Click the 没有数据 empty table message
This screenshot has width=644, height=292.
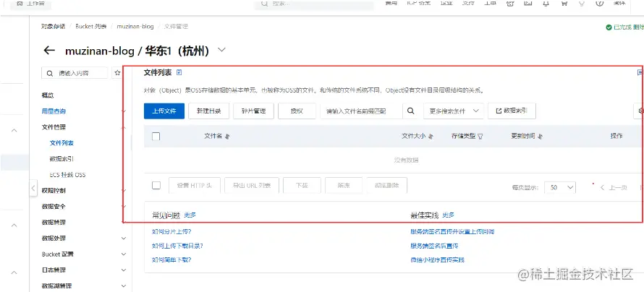tap(406, 160)
